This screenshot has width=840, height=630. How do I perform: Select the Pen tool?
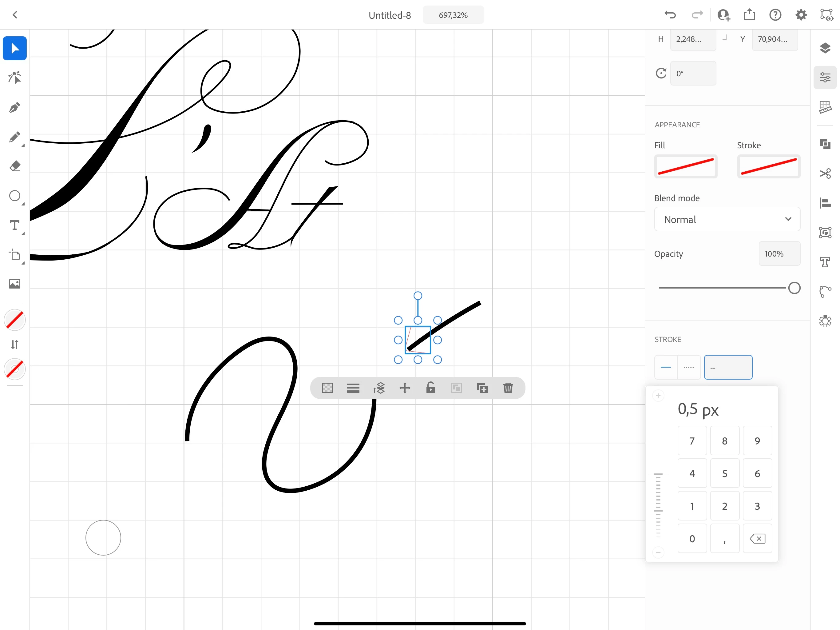click(x=14, y=108)
